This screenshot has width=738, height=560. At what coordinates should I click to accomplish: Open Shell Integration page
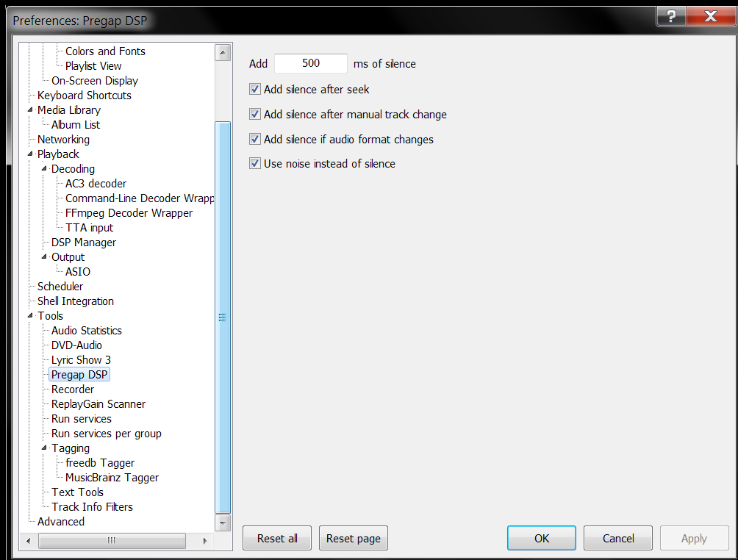(75, 301)
